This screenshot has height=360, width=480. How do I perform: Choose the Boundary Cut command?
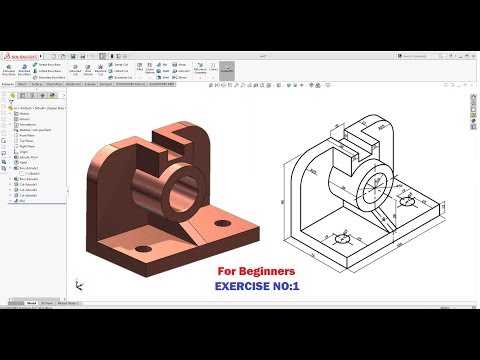tap(120, 77)
